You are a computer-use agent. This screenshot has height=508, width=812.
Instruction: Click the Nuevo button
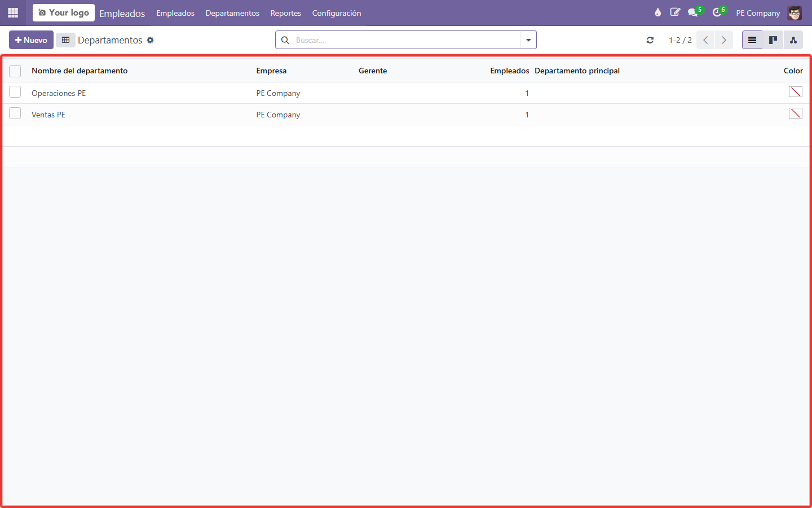click(31, 40)
